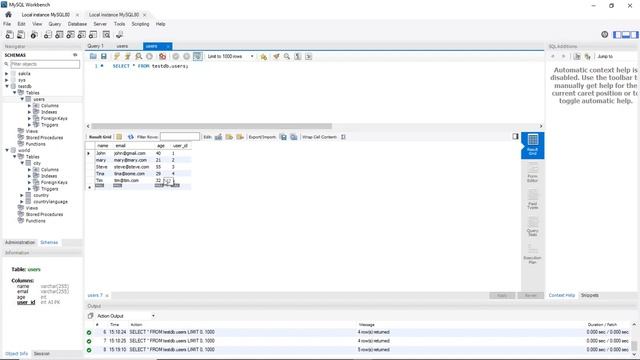640x360 pixels.
Task: Open the Form Editor side panel
Action: tap(532, 173)
